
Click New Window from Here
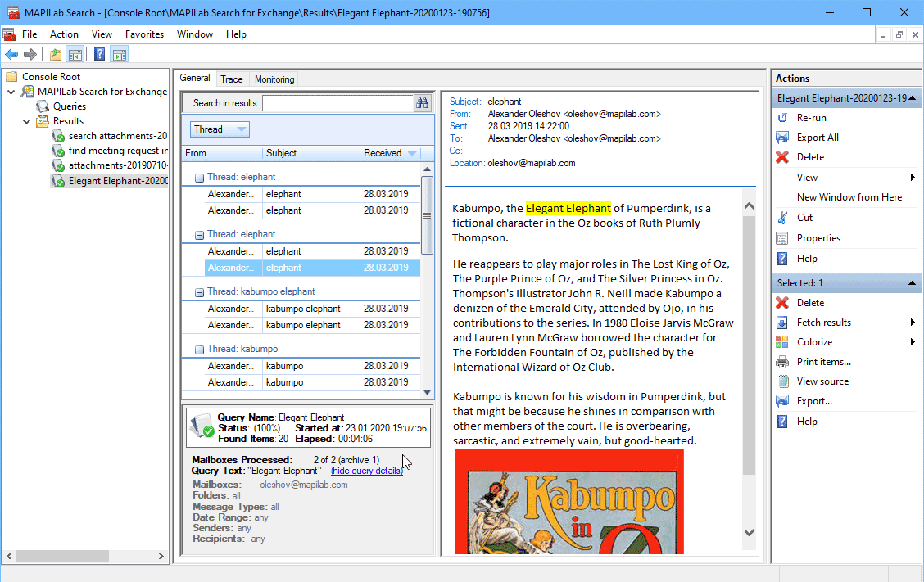click(849, 197)
